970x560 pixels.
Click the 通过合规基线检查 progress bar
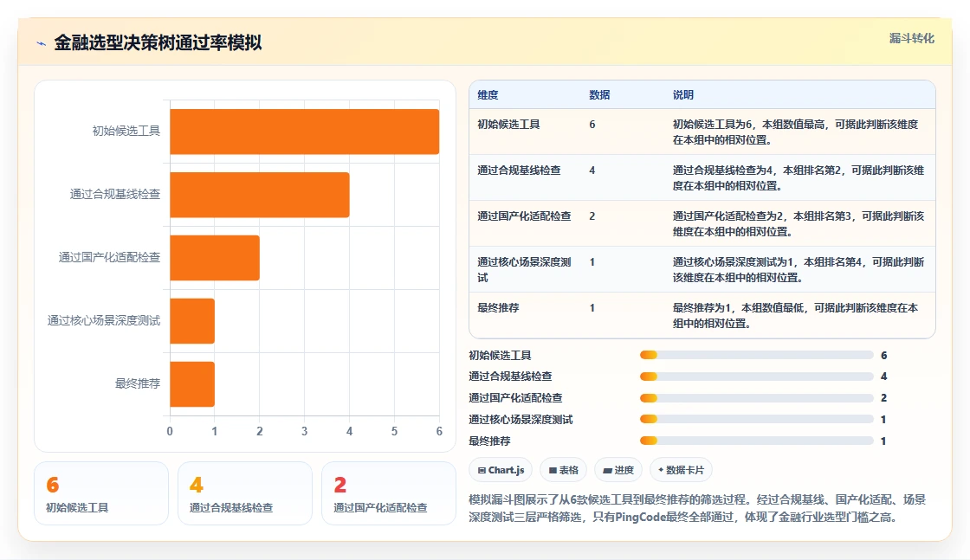click(757, 377)
